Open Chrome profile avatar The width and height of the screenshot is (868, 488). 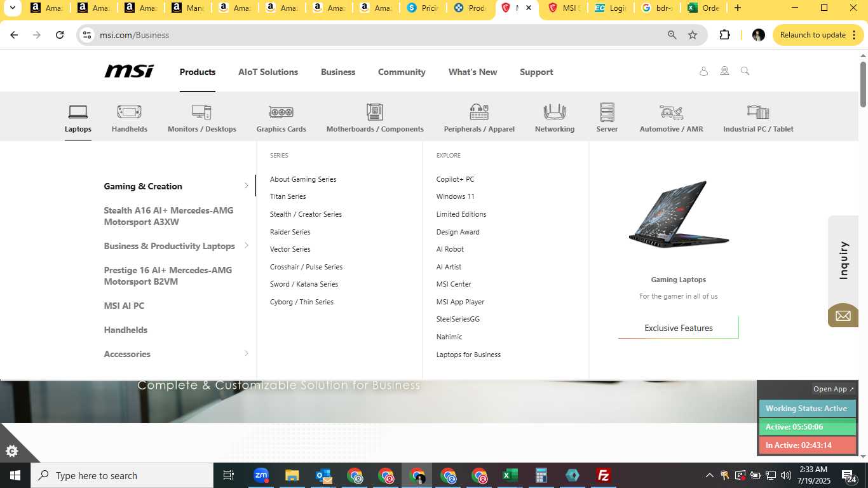click(x=758, y=35)
